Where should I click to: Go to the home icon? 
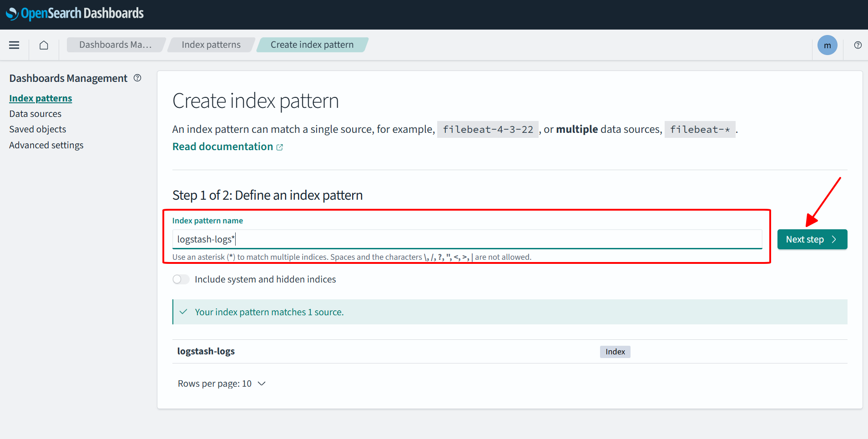pos(44,45)
